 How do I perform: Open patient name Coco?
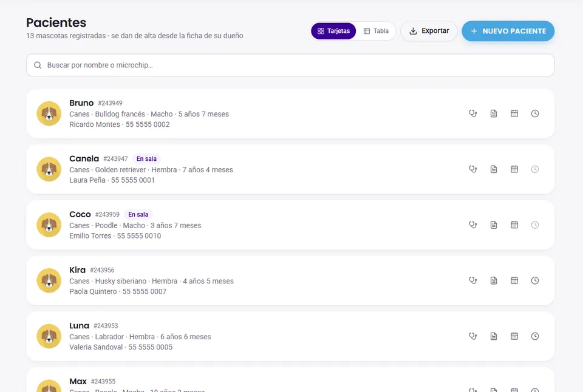(80, 214)
